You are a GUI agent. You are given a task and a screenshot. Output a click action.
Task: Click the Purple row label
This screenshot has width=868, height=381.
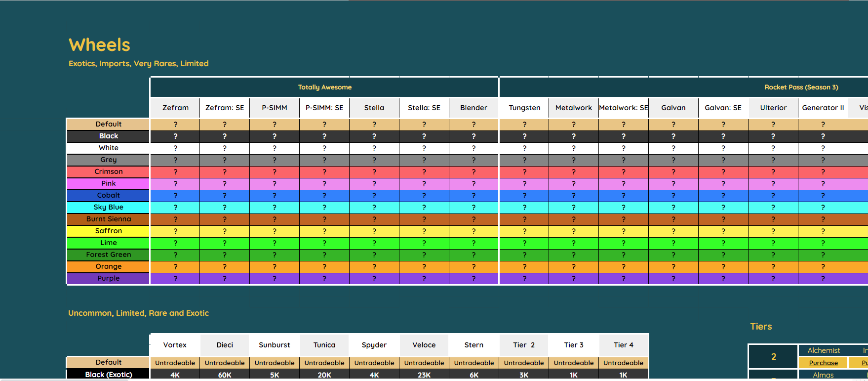click(108, 278)
